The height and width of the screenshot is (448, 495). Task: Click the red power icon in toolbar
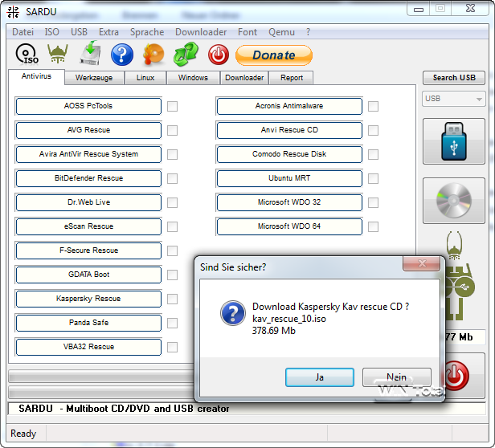[x=219, y=55]
